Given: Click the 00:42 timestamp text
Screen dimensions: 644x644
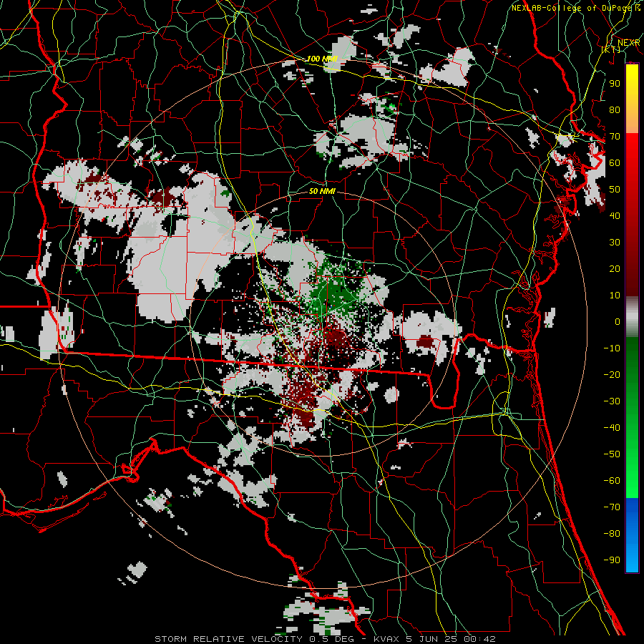Looking at the screenshot, I should 481,639.
